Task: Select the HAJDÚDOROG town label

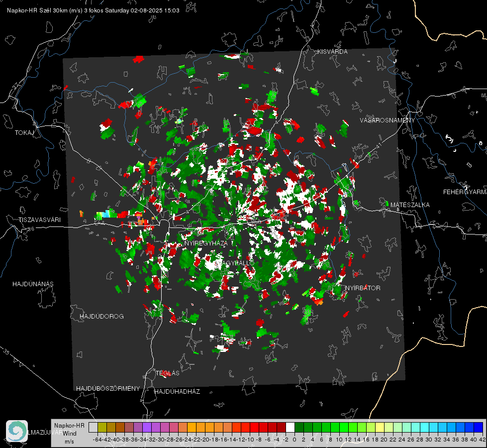Action: coord(101,316)
